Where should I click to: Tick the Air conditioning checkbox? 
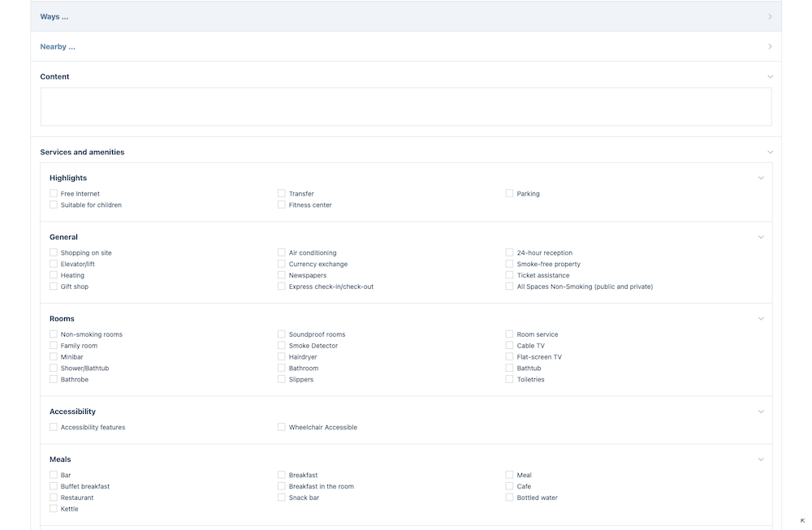(282, 253)
